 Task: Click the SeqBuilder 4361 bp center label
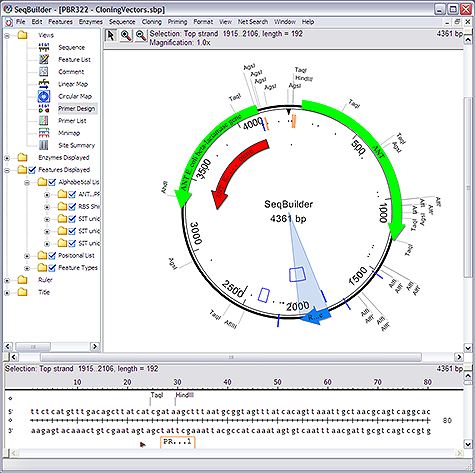(288, 211)
